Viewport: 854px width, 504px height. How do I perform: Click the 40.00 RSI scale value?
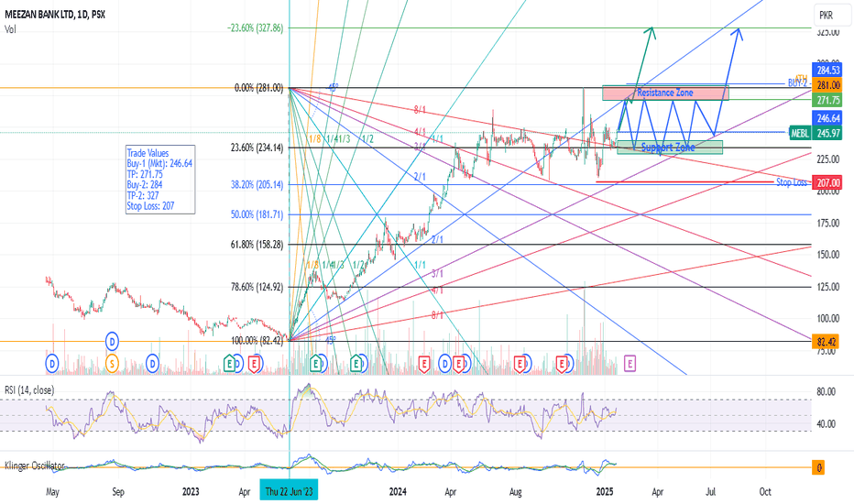[827, 423]
